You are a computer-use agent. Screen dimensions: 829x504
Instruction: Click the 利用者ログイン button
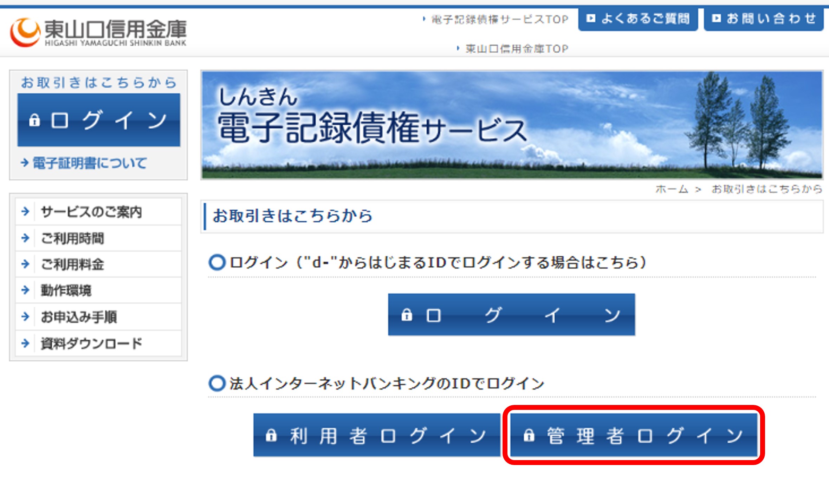coord(376,435)
